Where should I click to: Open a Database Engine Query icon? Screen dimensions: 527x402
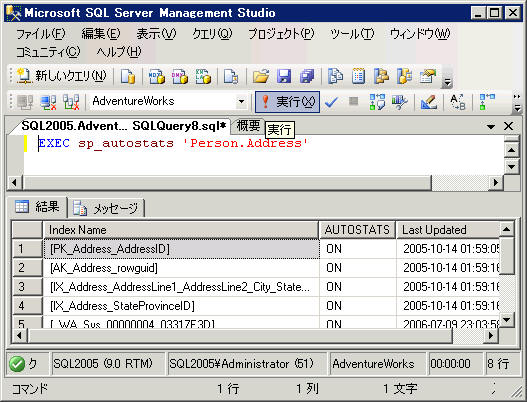(128, 76)
